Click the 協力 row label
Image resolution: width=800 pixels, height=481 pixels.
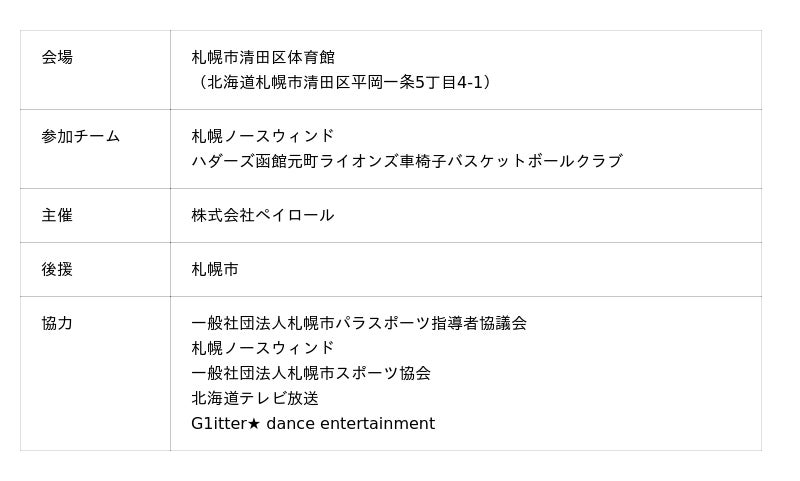pos(57,324)
